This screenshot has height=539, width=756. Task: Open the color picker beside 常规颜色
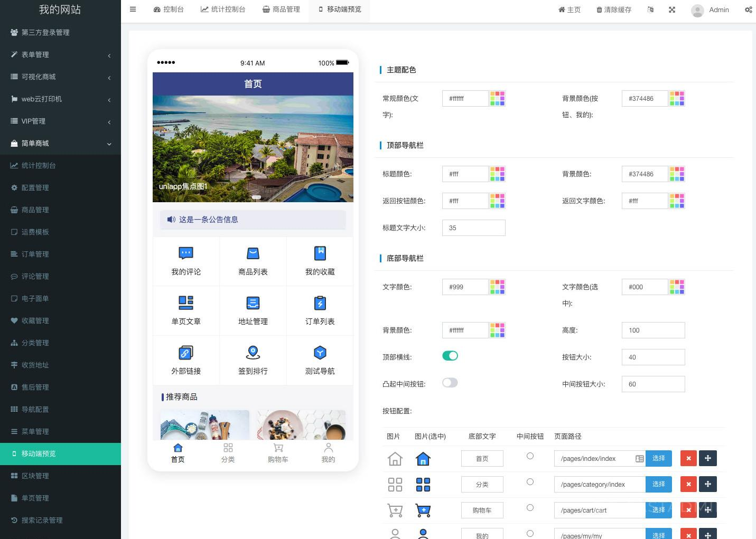pyautogui.click(x=497, y=98)
